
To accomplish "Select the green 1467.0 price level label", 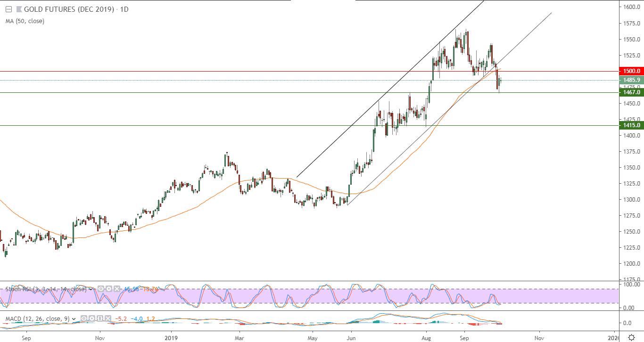I will [x=630, y=93].
